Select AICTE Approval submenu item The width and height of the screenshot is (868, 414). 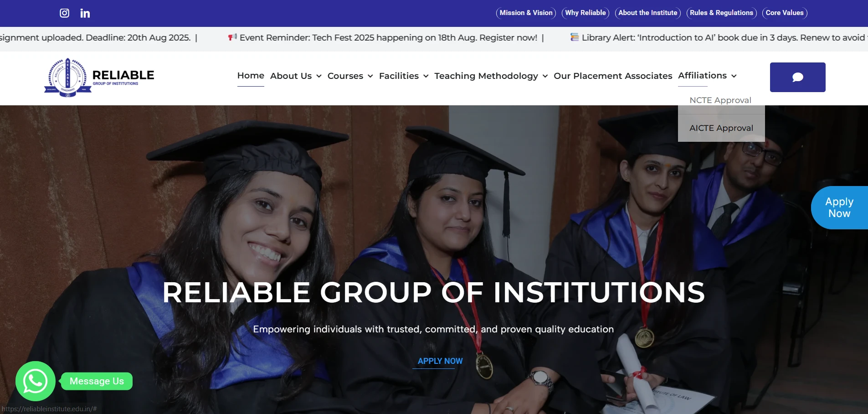[x=721, y=128]
